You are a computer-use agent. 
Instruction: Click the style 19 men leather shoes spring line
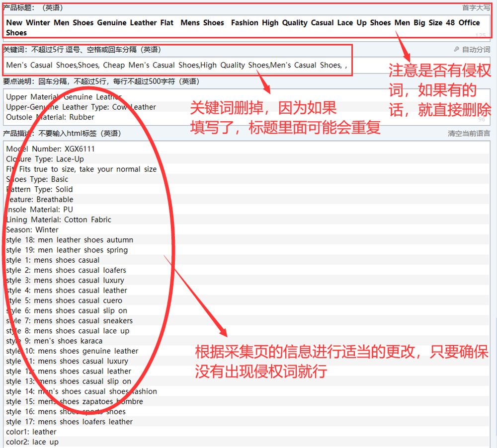pos(67,250)
